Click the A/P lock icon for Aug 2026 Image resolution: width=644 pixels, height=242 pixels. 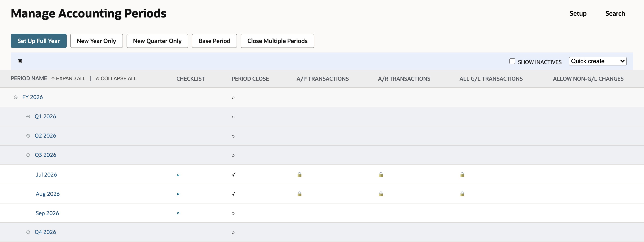299,194
